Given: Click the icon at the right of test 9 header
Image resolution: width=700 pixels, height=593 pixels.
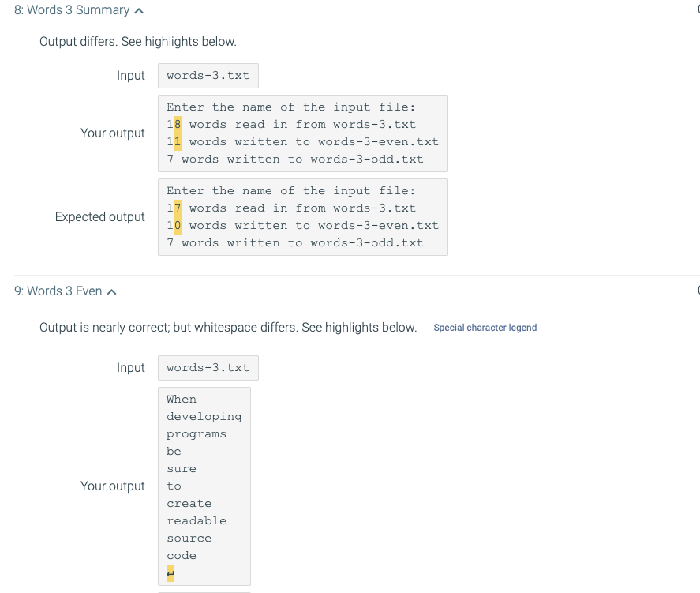Looking at the screenshot, I should tap(698, 290).
